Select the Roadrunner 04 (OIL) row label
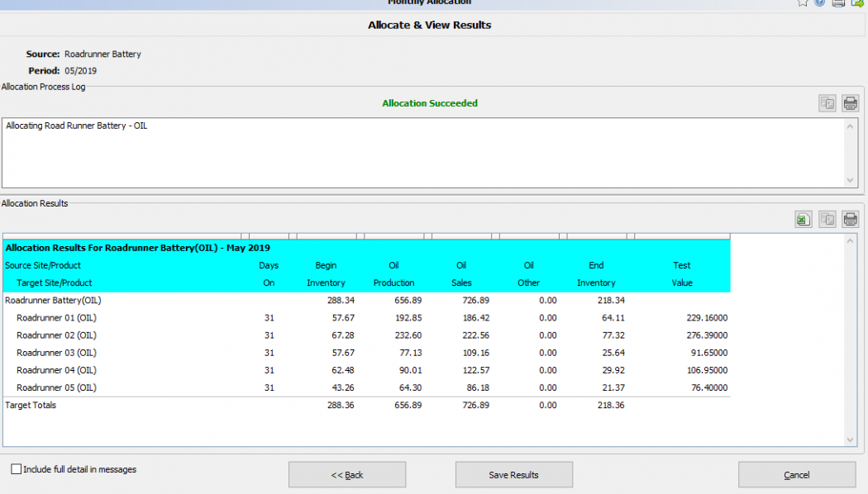 click(56, 370)
